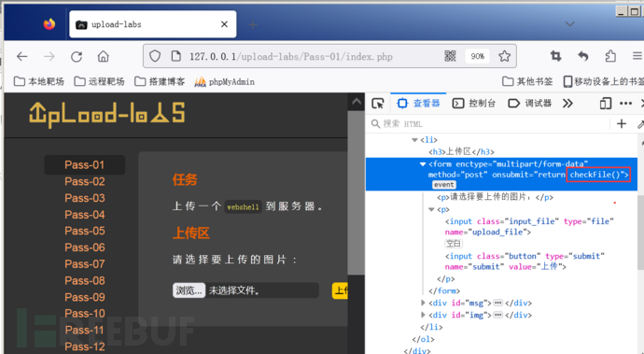The image size is (644, 354).
Task: Select the h3 上传区 node
Action: tap(461, 151)
